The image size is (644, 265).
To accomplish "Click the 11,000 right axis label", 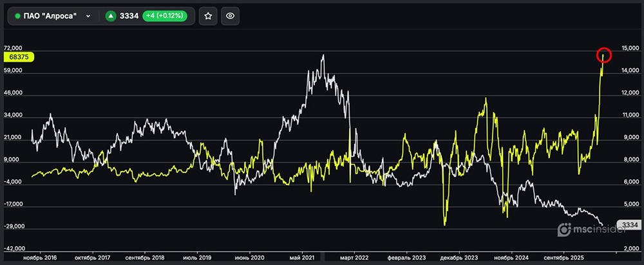I will (631, 115).
